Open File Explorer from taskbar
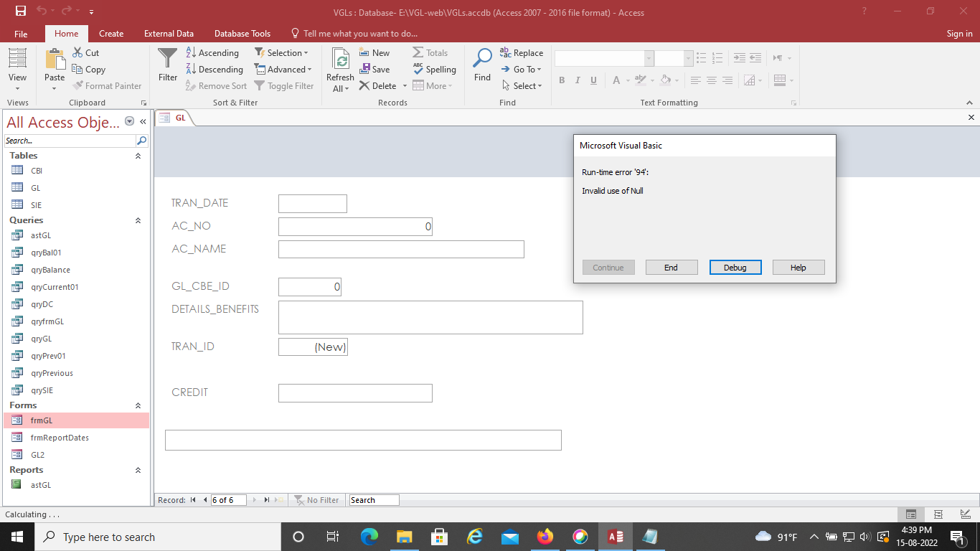 pyautogui.click(x=405, y=537)
